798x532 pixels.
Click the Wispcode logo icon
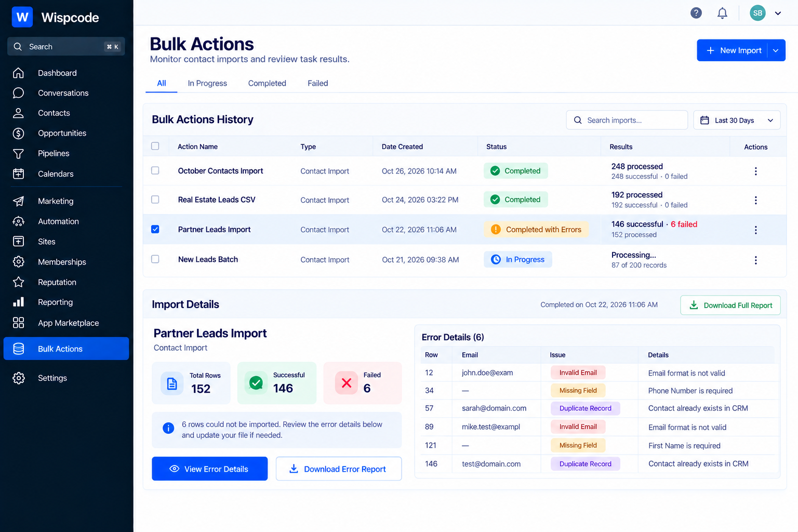22,17
